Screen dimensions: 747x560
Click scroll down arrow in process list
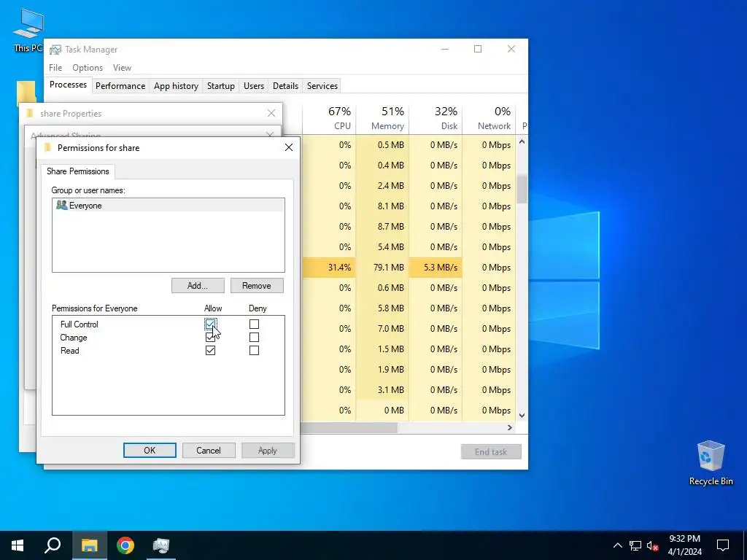522,415
